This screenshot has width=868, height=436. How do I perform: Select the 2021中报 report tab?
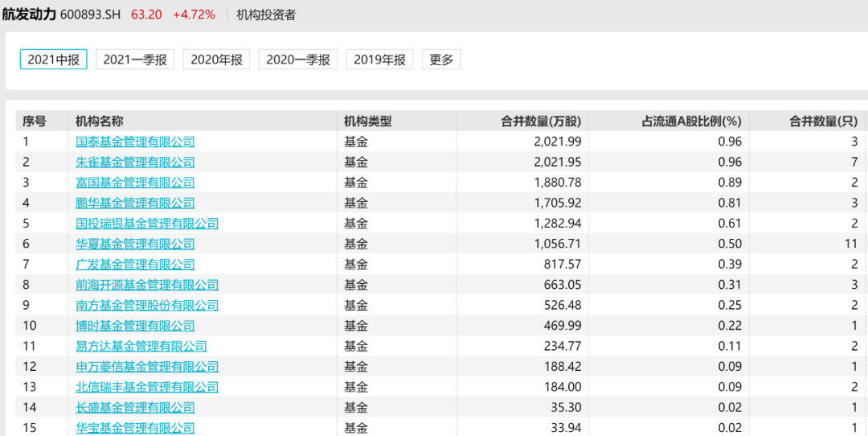pos(54,60)
